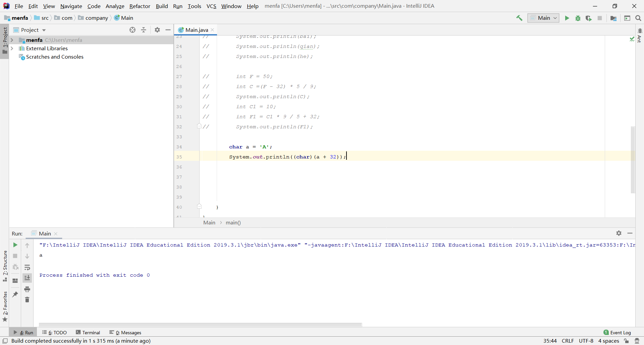Hide the Run tool window

[x=630, y=233]
